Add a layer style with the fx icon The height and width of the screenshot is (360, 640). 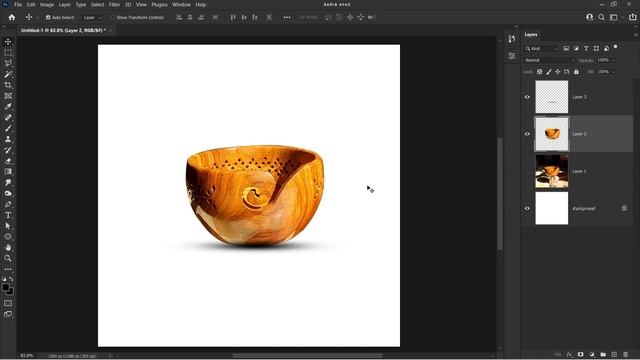click(x=569, y=355)
